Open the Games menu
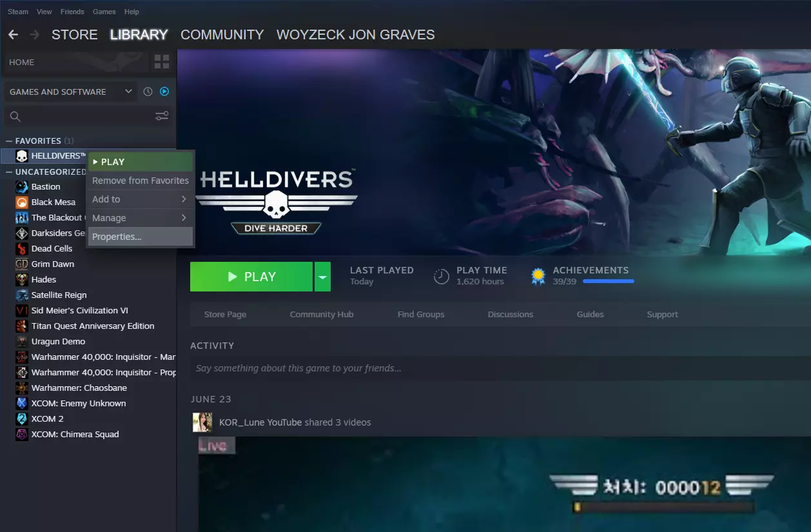Image resolution: width=811 pixels, height=532 pixels. tap(104, 12)
